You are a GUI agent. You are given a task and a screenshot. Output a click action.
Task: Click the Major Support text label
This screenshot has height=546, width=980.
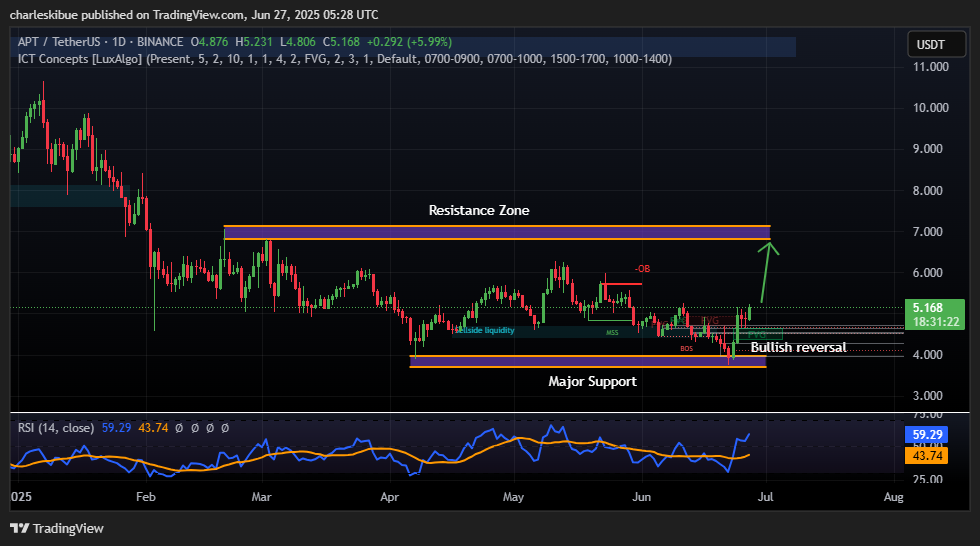[592, 381]
